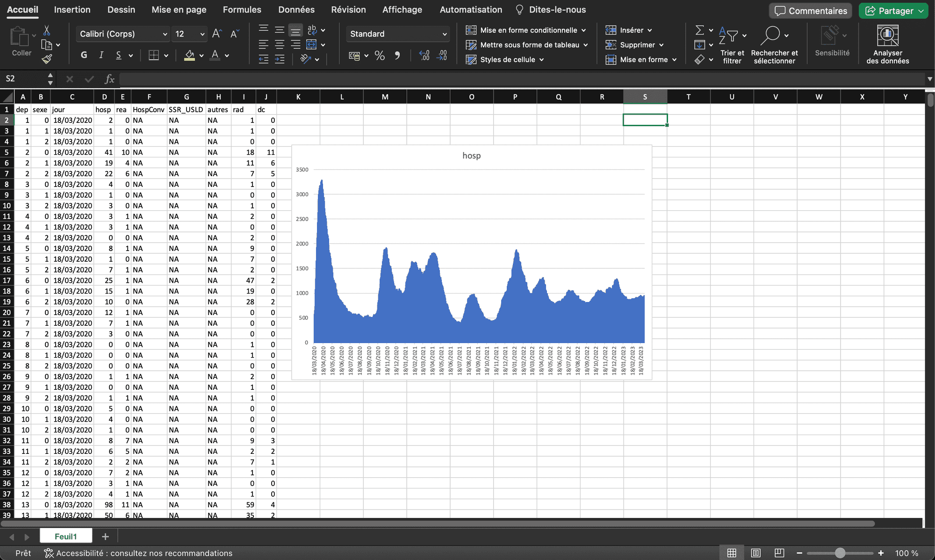Click the percent style icon
The width and height of the screenshot is (935, 560).
[380, 56]
